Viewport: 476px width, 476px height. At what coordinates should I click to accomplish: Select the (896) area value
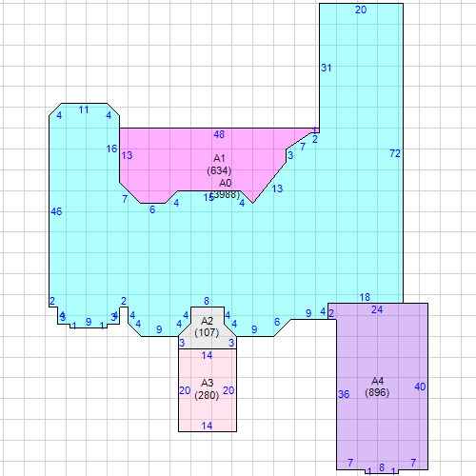(x=377, y=392)
